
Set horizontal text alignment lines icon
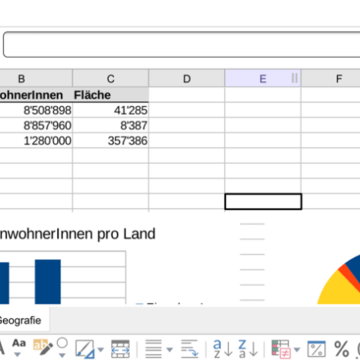(153, 349)
